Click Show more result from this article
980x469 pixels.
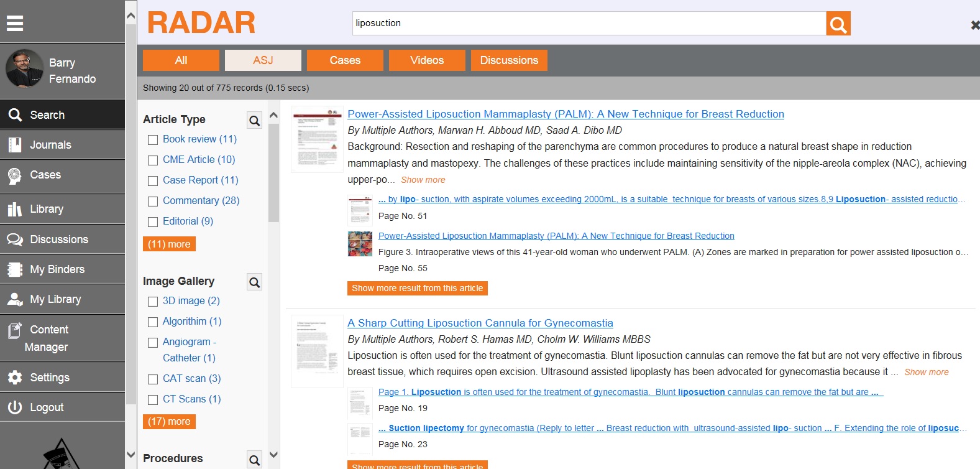point(417,288)
